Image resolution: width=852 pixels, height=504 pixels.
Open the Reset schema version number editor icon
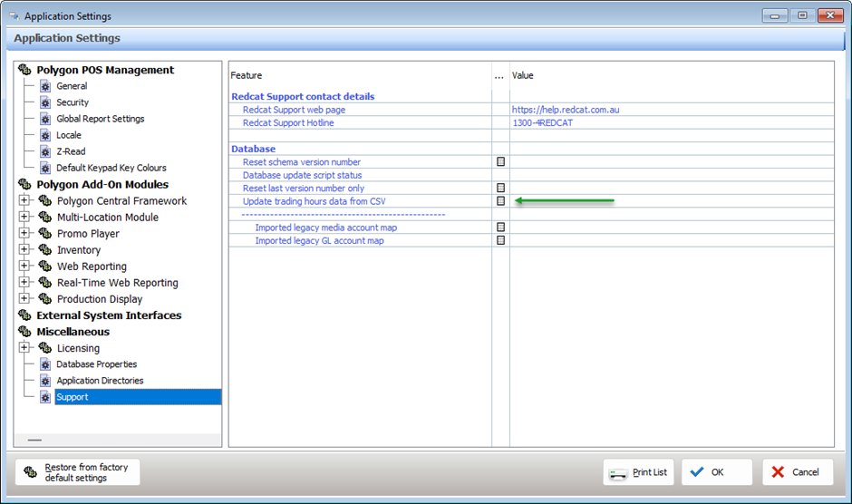pyautogui.click(x=501, y=161)
